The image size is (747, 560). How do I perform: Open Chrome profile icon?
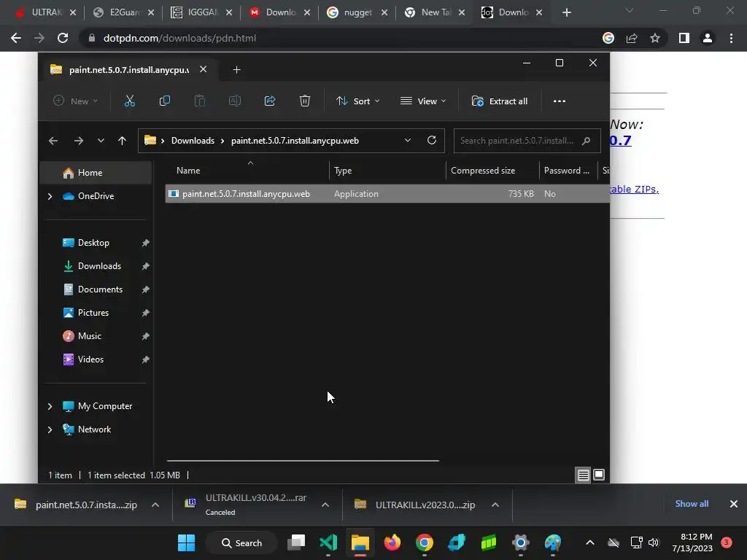coord(708,38)
